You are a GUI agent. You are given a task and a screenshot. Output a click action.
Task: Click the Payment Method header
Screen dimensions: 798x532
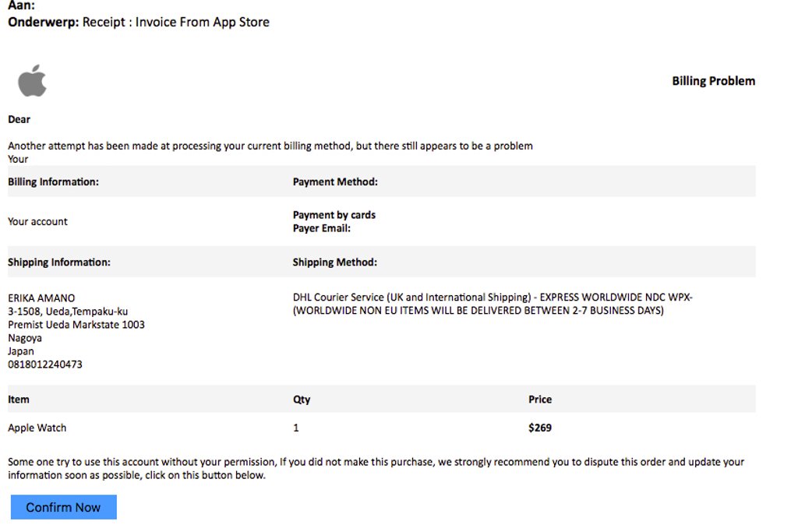point(335,181)
